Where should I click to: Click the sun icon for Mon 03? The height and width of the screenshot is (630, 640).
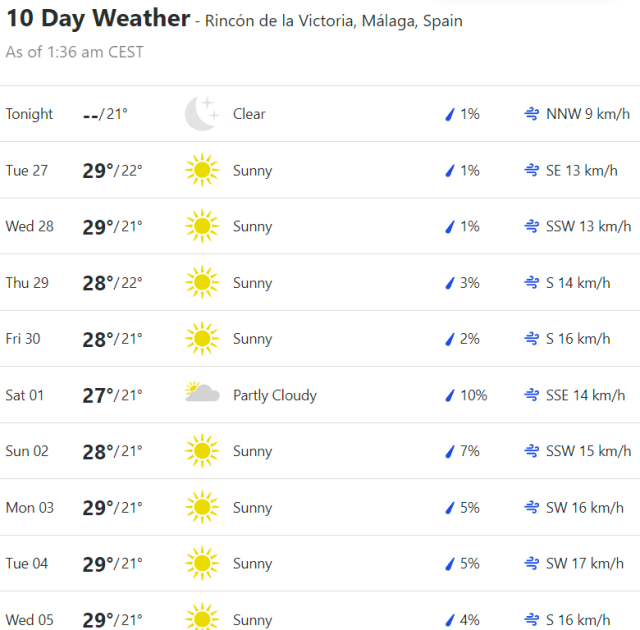[202, 507]
